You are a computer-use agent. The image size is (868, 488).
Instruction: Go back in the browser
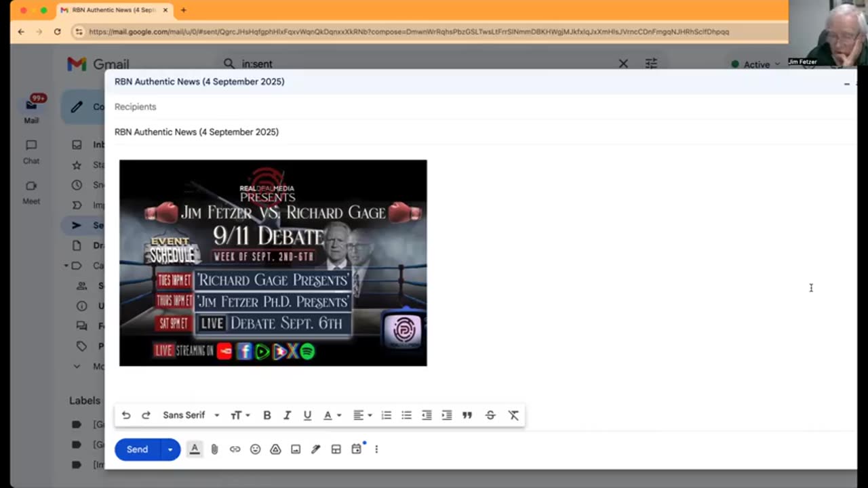click(x=21, y=32)
